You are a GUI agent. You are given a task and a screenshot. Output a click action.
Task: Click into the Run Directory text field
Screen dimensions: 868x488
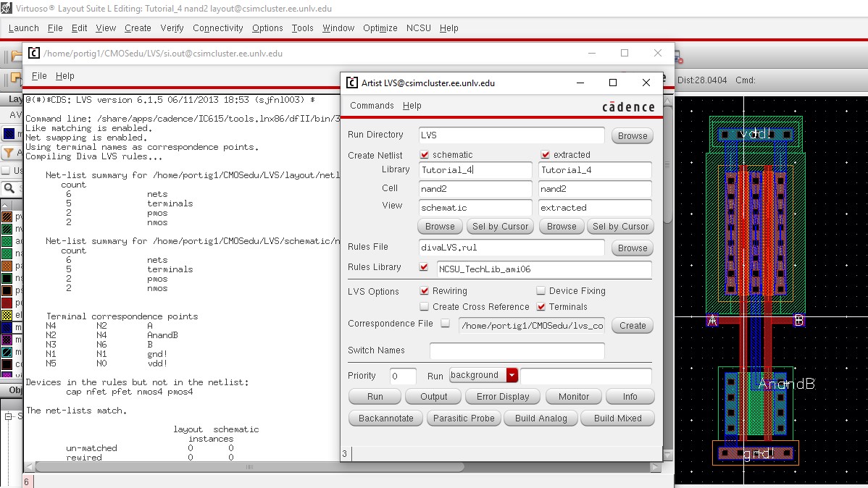point(511,135)
